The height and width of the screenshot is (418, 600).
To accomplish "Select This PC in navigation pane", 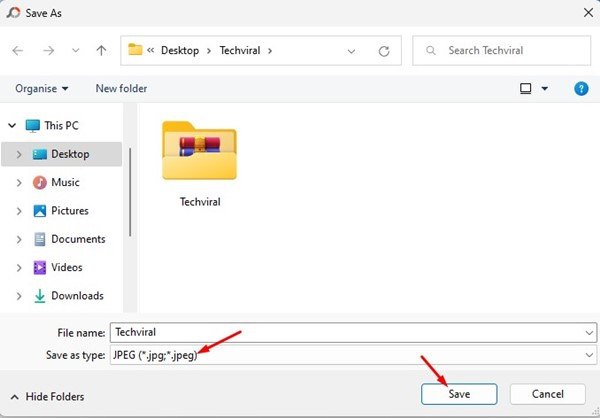I will [61, 126].
